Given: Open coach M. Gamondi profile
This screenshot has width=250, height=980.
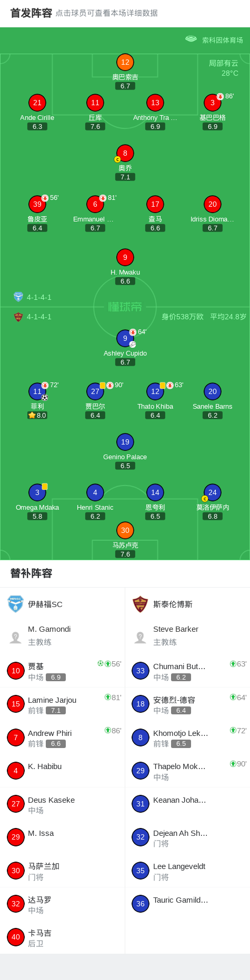Looking at the screenshot, I should [x=63, y=635].
